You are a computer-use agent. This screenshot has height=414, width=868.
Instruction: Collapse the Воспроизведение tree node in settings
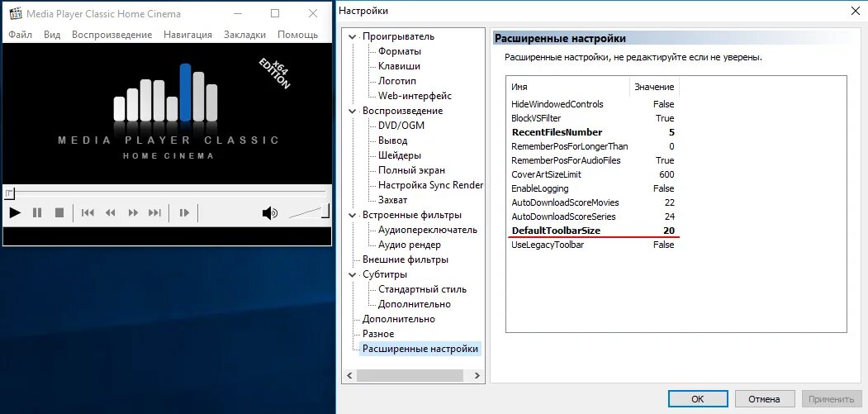[352, 111]
